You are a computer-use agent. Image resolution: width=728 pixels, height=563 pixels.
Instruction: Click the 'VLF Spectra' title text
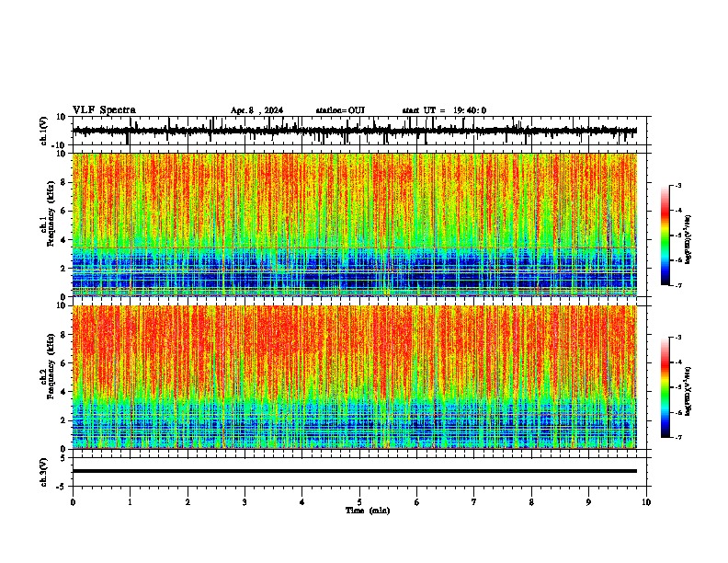(104, 110)
